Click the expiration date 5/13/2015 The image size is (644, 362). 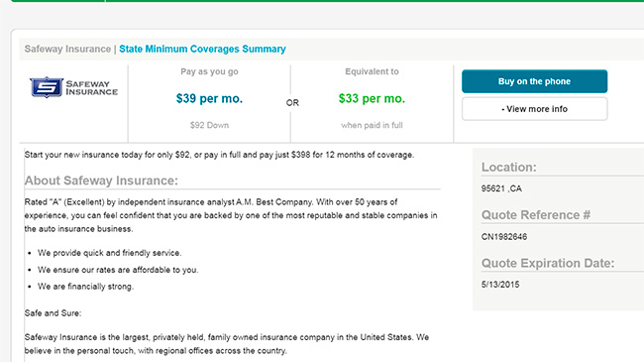(500, 285)
